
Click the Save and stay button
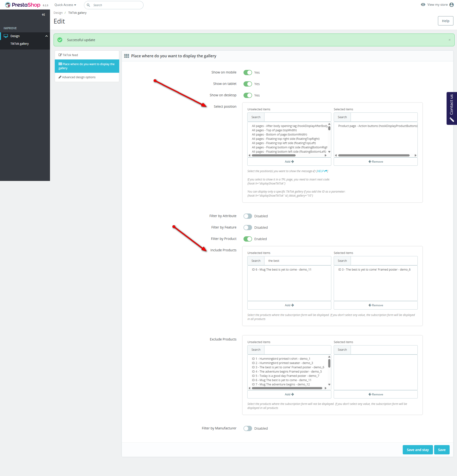[x=417, y=450]
